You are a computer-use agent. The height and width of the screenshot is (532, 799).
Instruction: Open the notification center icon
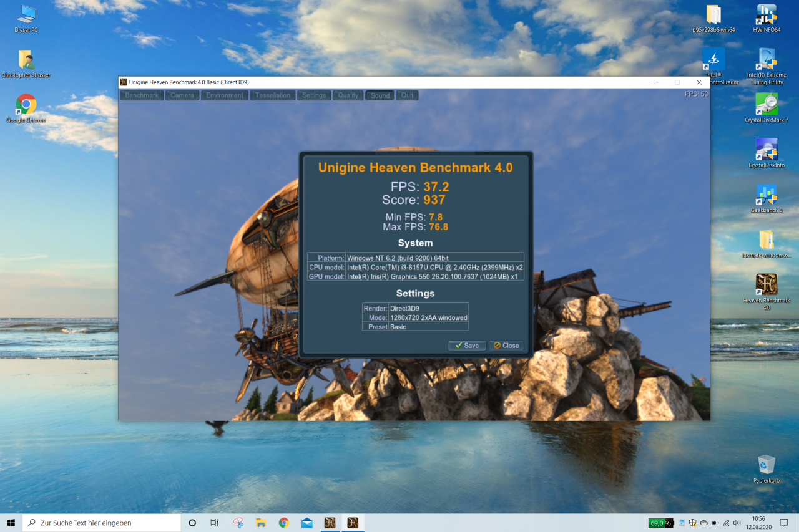tap(785, 523)
